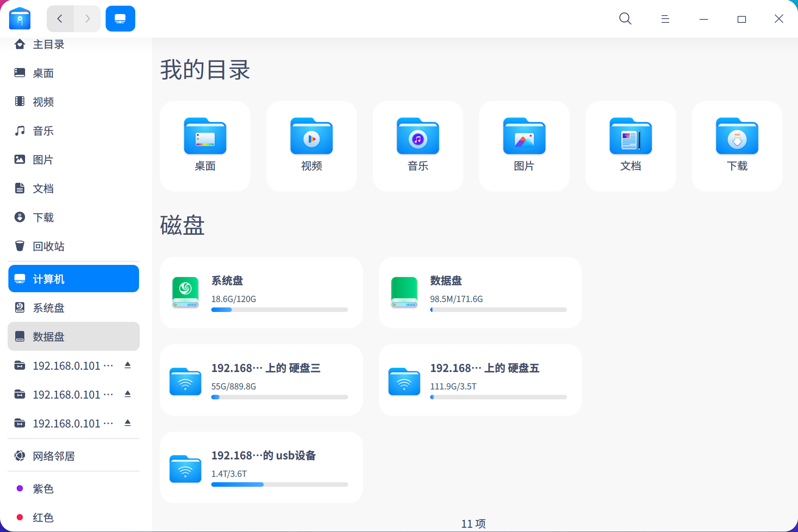The image size is (798, 532).
Task: Eject the third 192.168.0.101 network drive
Action: [127, 423]
